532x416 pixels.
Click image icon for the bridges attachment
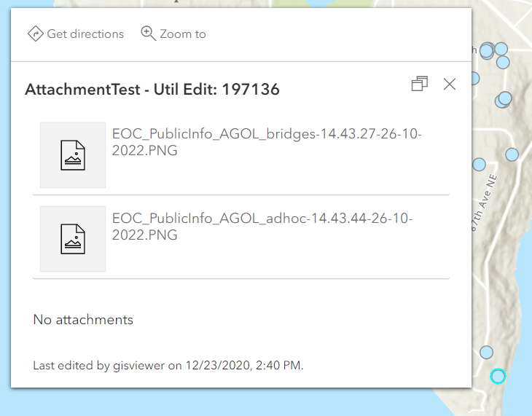coord(73,156)
